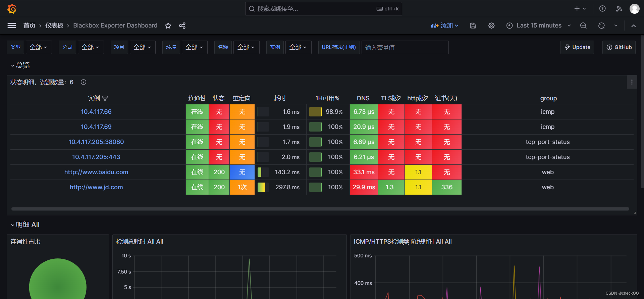Sort by 耗时 column header
This screenshot has height=299, width=644.
click(280, 98)
